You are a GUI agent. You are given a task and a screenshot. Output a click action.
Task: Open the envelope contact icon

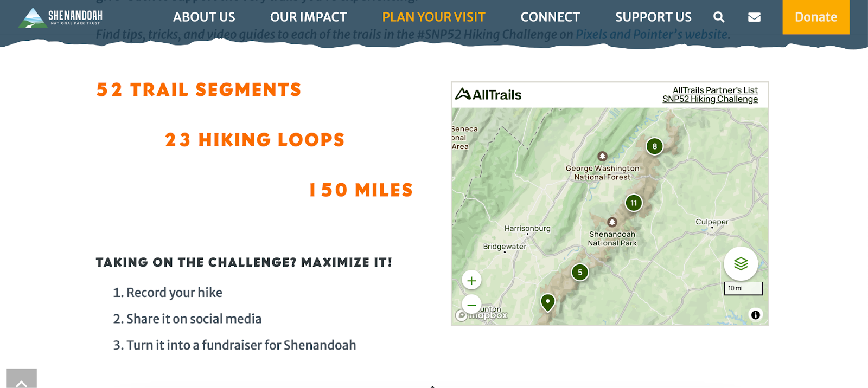754,17
